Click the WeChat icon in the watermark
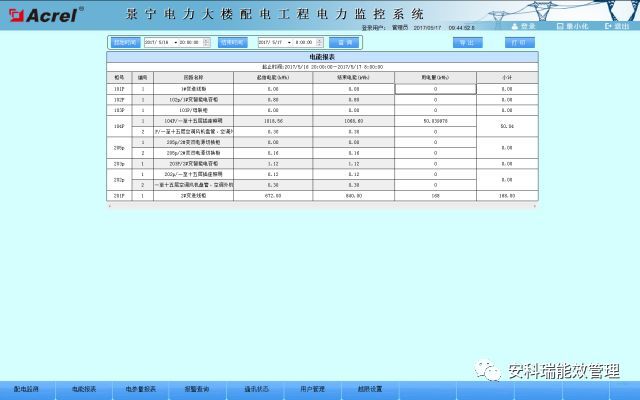 [490, 371]
